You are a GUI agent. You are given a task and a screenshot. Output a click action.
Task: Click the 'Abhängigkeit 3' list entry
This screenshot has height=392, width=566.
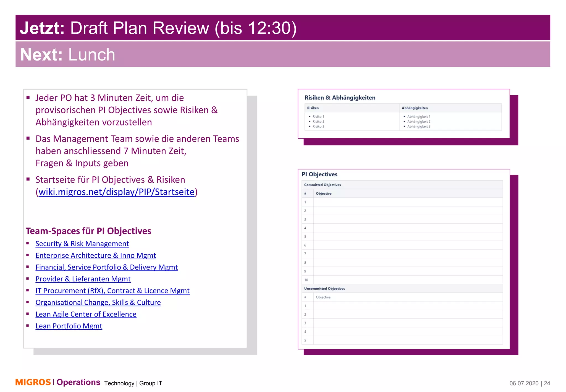pos(419,127)
